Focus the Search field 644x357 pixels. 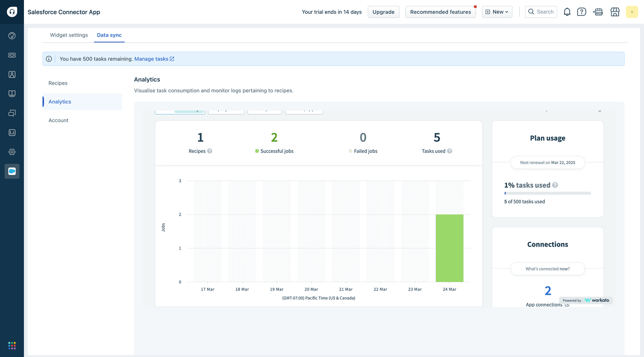click(541, 12)
